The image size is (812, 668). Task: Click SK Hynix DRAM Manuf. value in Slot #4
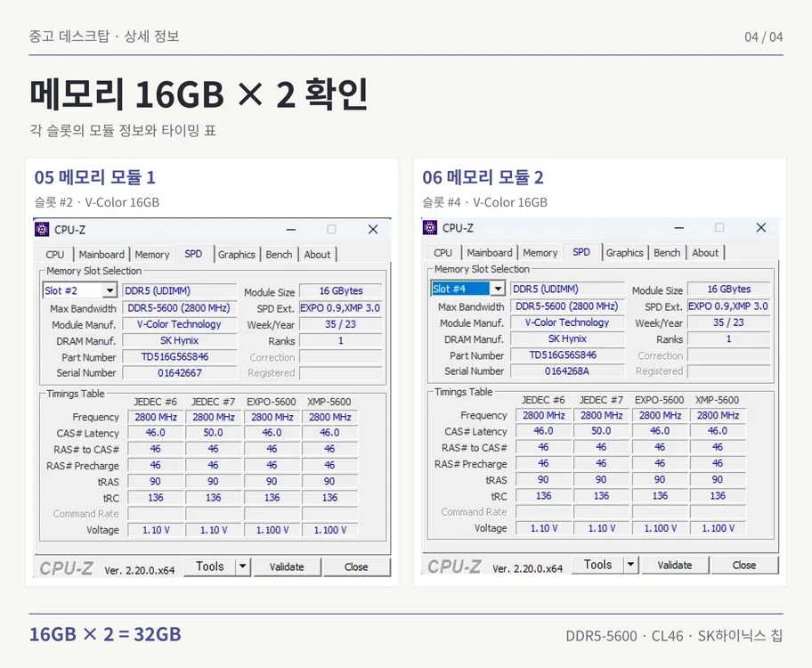point(567,338)
